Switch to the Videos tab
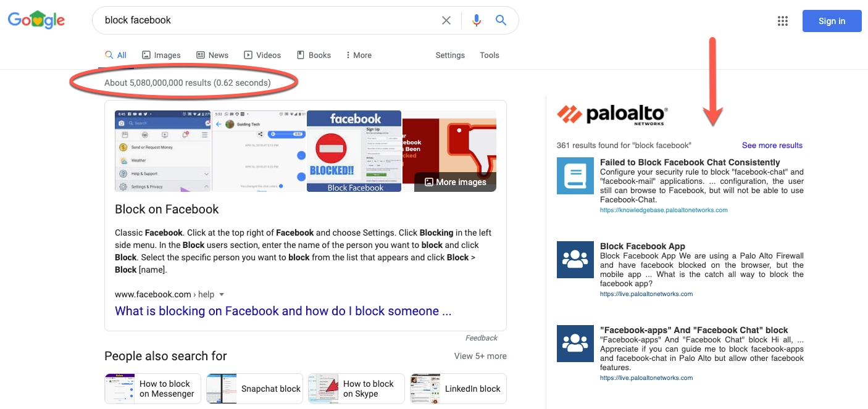This screenshot has width=868, height=409. pyautogui.click(x=262, y=55)
